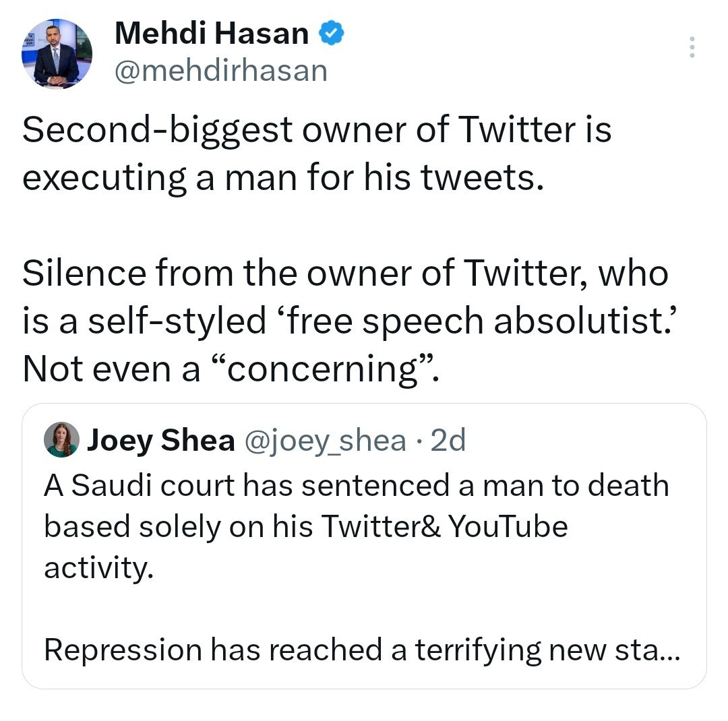This screenshot has height=721, width=728.
Task: Click 'Twitter& YouTube' in the quoted tweet
Action: pos(444,527)
